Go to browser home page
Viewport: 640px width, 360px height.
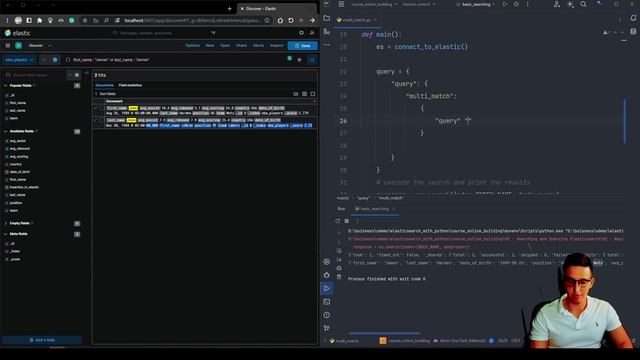click(280, 20)
